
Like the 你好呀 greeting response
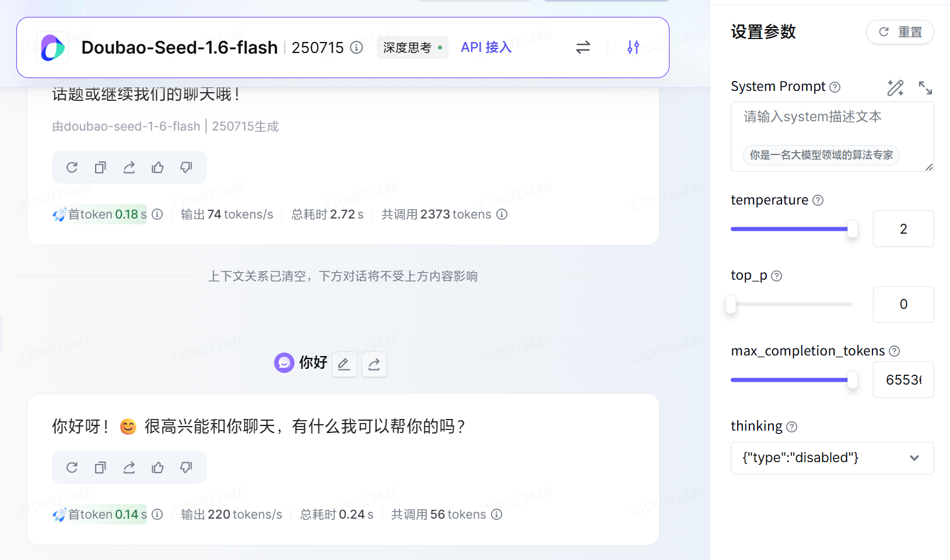click(157, 467)
